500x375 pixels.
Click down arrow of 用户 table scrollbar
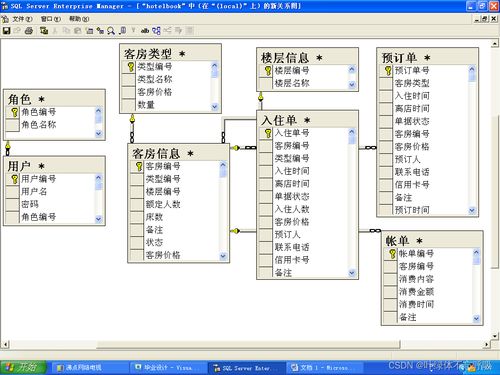(98, 219)
